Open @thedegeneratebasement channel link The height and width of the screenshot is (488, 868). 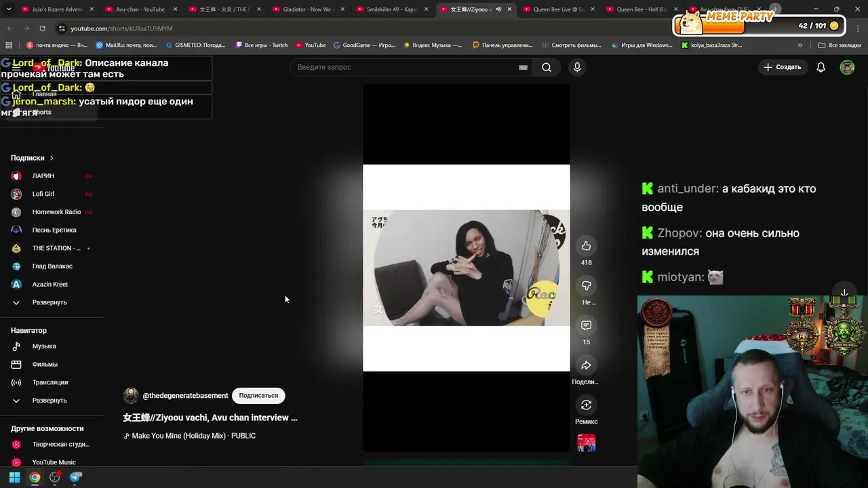coord(185,396)
